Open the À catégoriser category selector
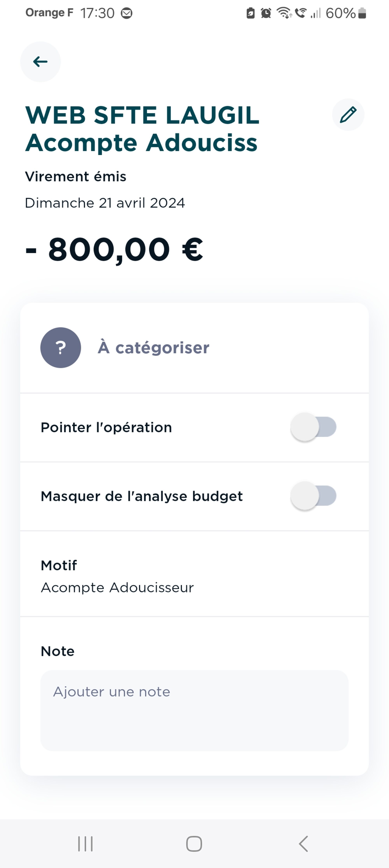The width and height of the screenshot is (389, 868). pyautogui.click(x=154, y=347)
